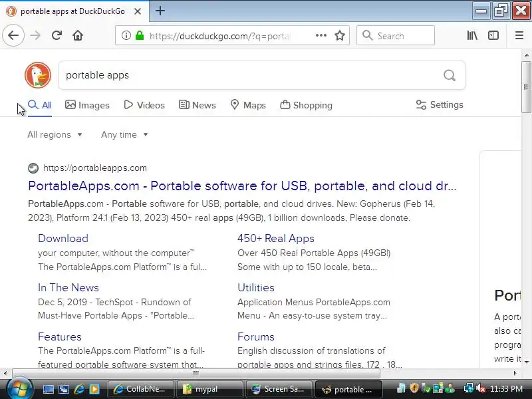This screenshot has height=399, width=532.
Task: Click the muted volume tray icon
Action: (480, 388)
